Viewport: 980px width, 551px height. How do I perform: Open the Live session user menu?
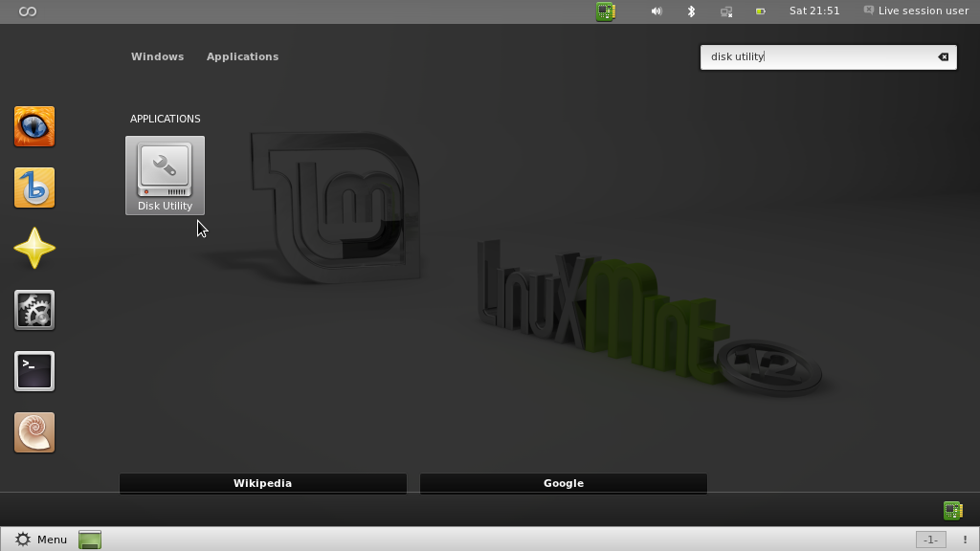click(916, 11)
